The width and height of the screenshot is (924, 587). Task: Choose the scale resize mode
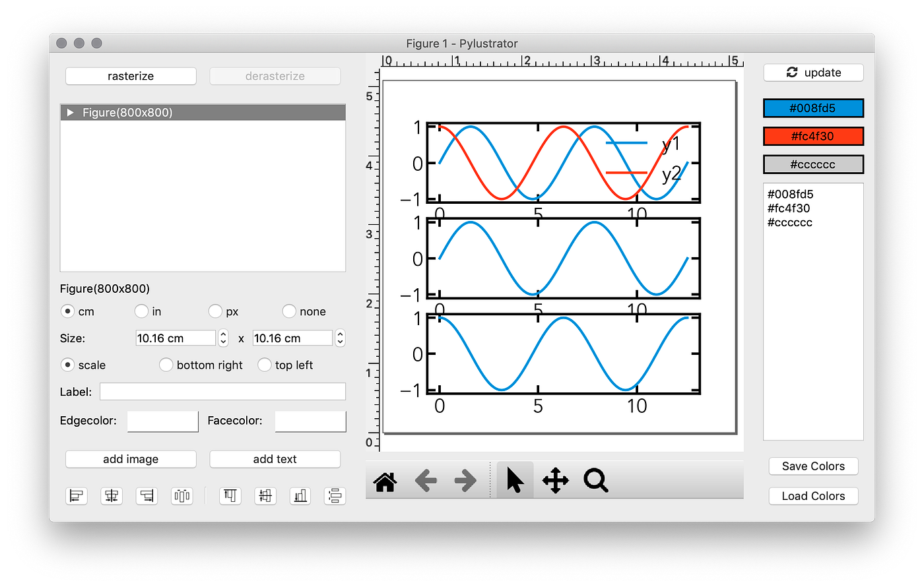67,364
